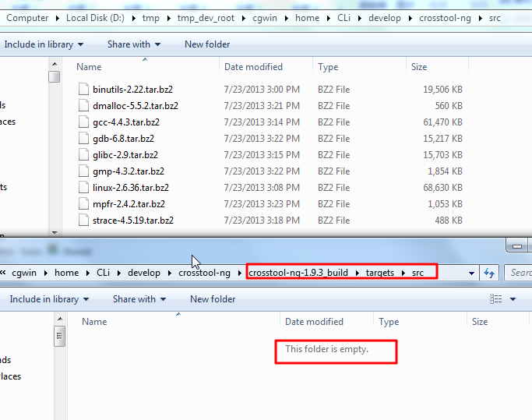Expand Include in library menu in lower window
The width and height of the screenshot is (532, 420).
(49, 299)
